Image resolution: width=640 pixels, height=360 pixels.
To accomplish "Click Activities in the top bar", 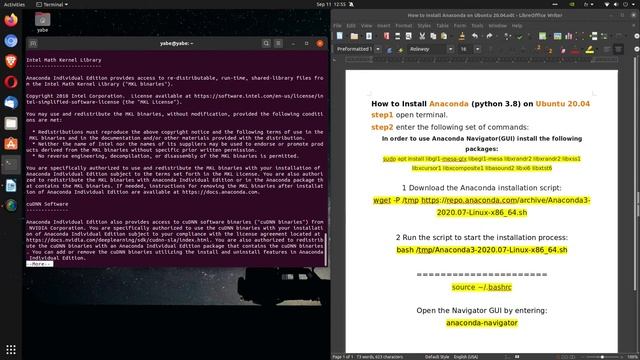I will point(14,4).
